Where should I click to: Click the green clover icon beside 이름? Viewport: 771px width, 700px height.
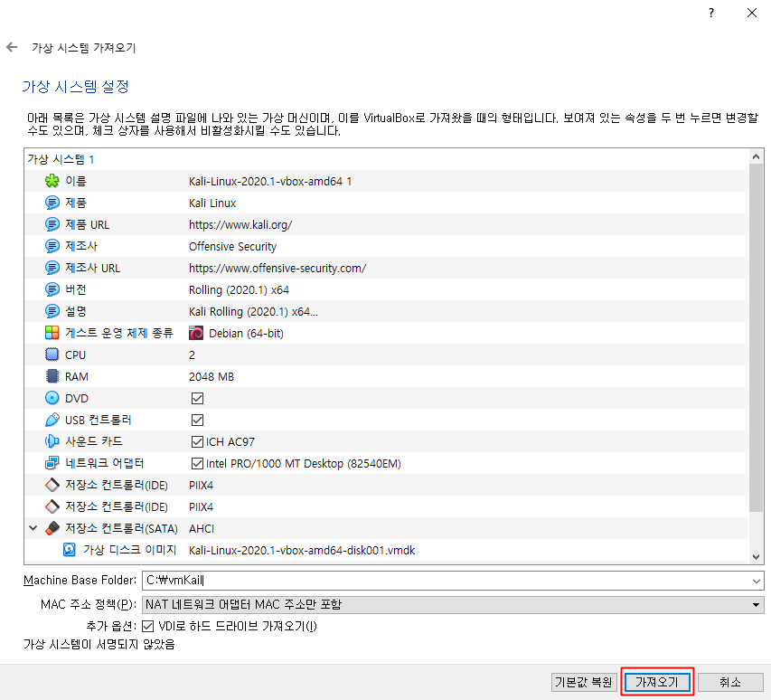52,181
